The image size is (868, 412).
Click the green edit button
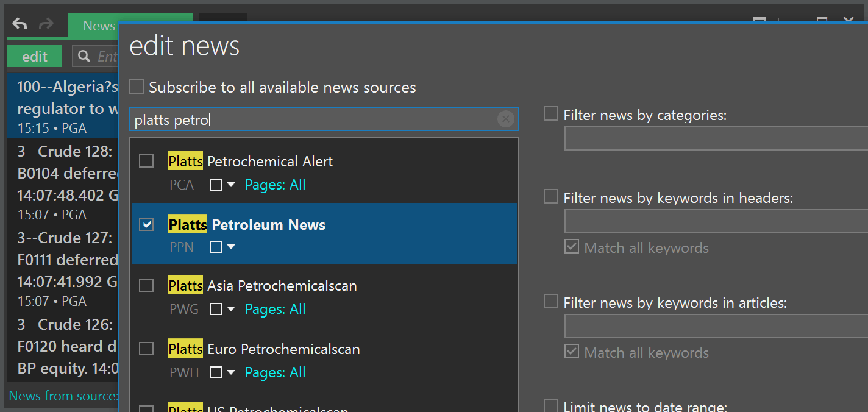click(35, 56)
